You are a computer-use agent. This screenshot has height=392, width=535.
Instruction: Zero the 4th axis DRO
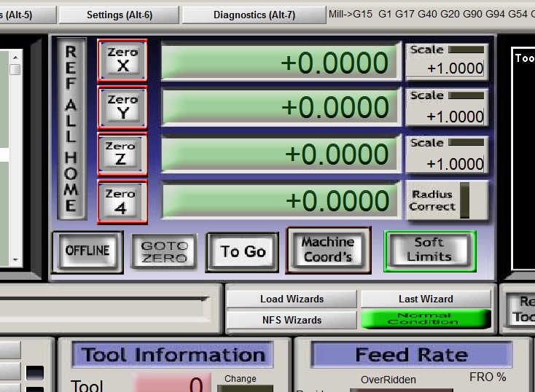122,202
